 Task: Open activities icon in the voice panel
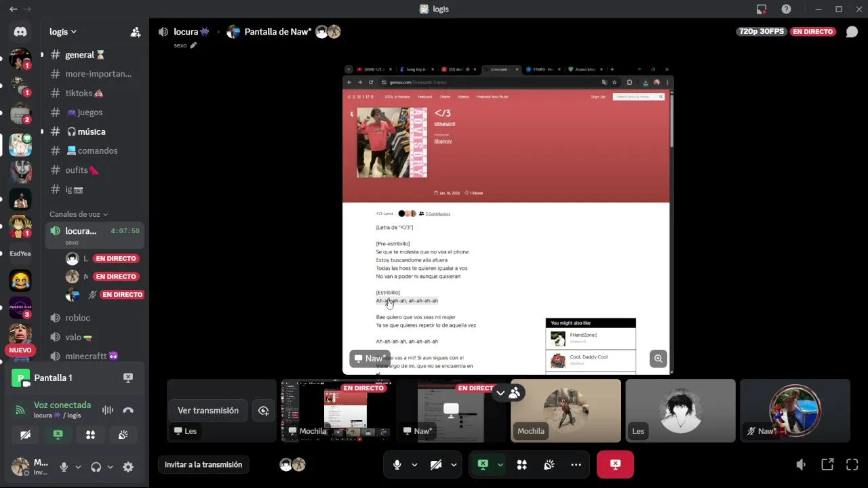coord(90,435)
